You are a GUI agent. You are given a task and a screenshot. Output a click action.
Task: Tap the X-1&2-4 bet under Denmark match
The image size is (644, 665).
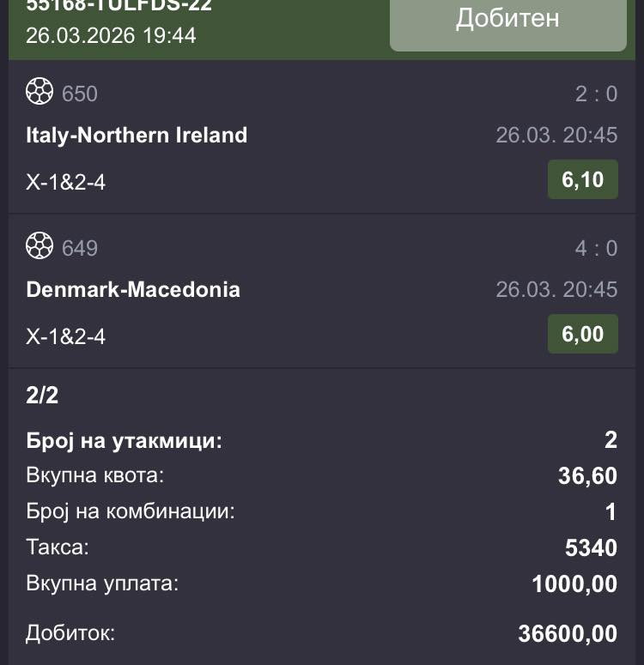tap(66, 336)
